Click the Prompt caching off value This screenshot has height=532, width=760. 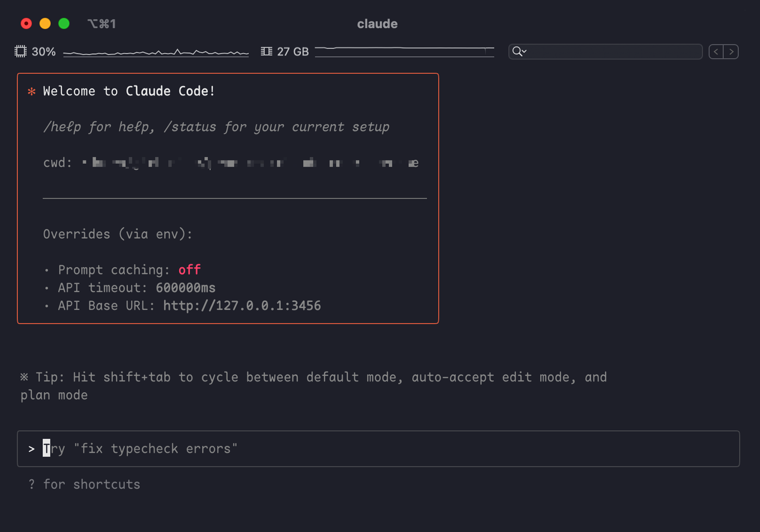(190, 270)
